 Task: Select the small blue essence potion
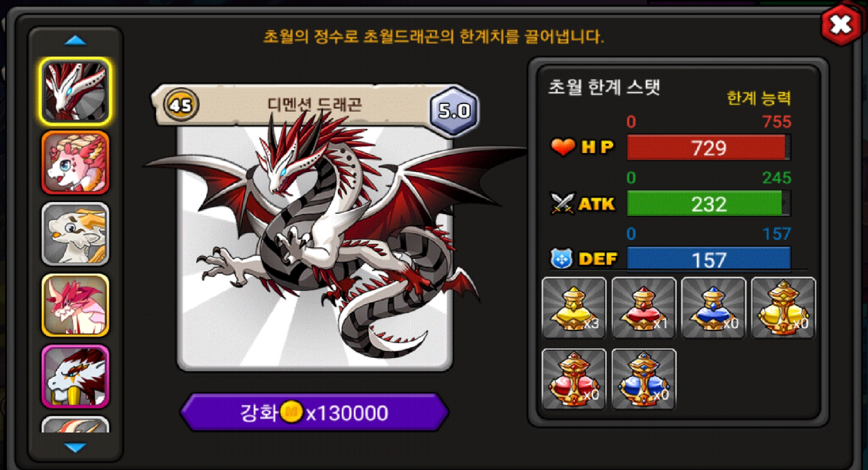pyautogui.click(x=713, y=308)
